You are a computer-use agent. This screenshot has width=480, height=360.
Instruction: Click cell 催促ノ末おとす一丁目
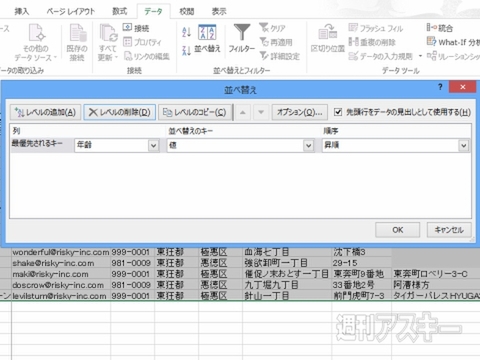(x=287, y=274)
